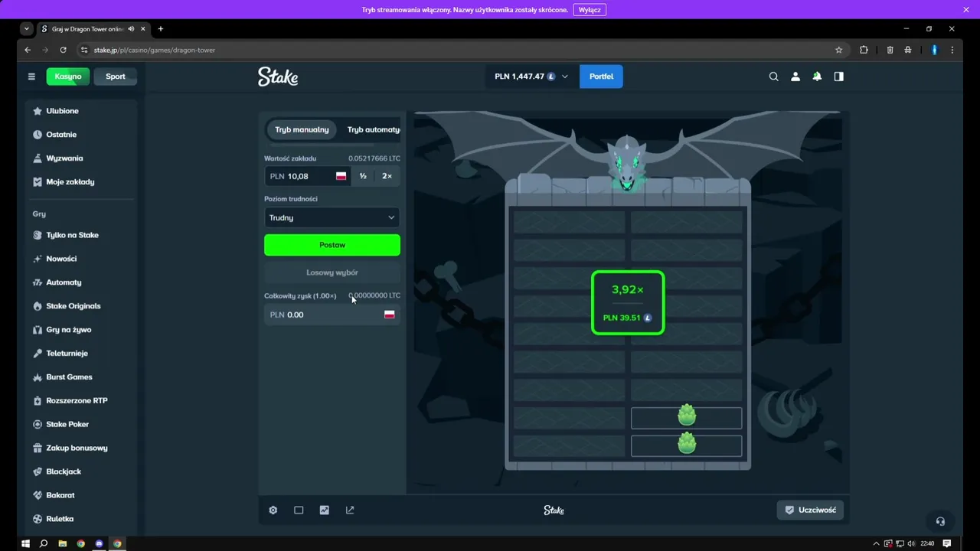Click the Całkowity zysk value field
Viewport: 980px width, 551px height.
[x=332, y=315]
